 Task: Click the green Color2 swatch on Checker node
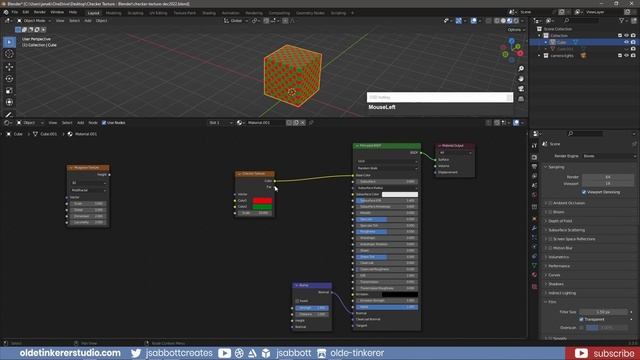point(262,207)
